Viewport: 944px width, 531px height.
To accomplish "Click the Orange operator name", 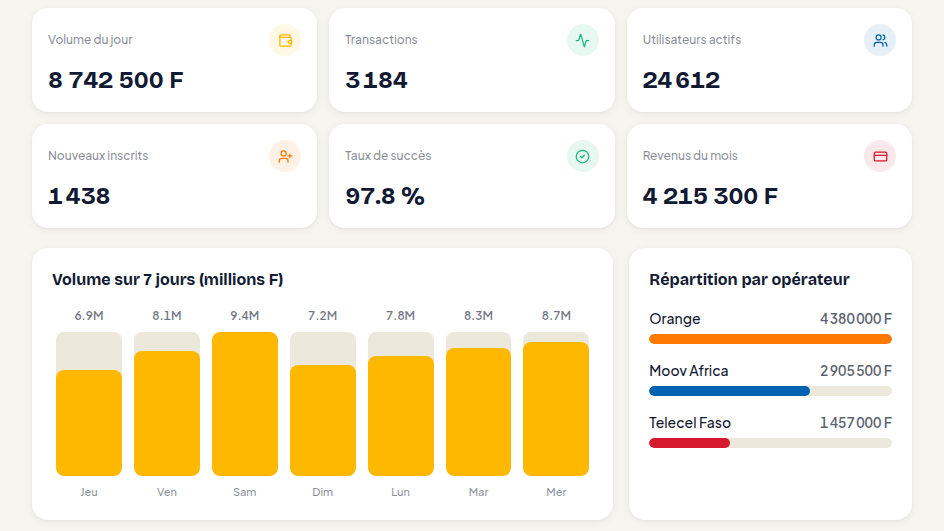I will pos(674,319).
